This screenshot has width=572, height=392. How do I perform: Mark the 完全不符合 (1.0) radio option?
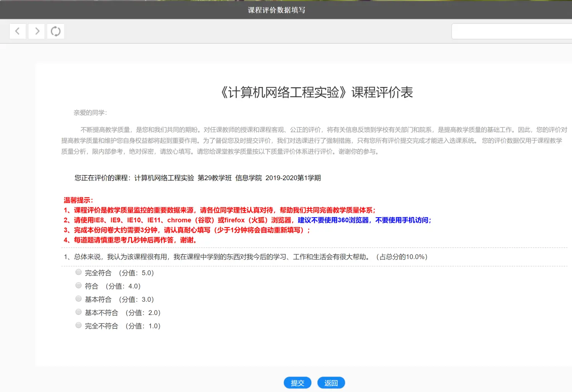(x=79, y=325)
